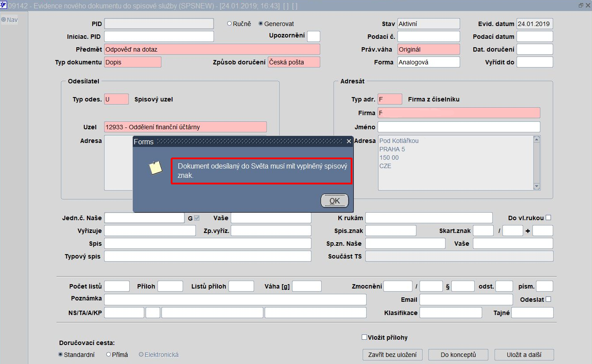The image size is (592, 364).
Task: Click the Způsob doručení Česká pošta field
Action: click(294, 62)
